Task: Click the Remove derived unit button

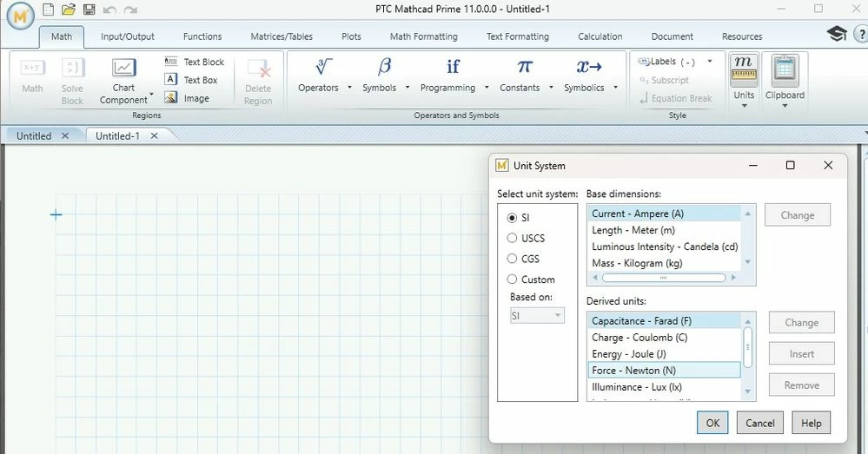Action: tap(801, 385)
